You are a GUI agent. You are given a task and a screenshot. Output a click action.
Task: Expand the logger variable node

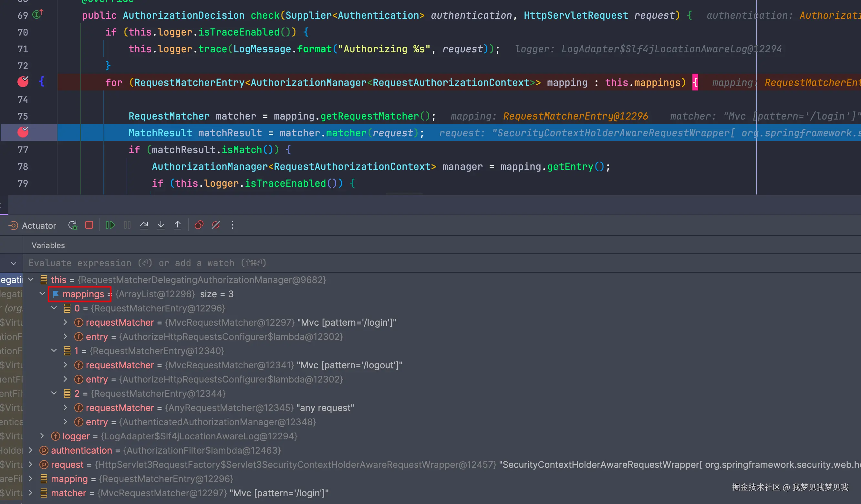click(x=42, y=436)
